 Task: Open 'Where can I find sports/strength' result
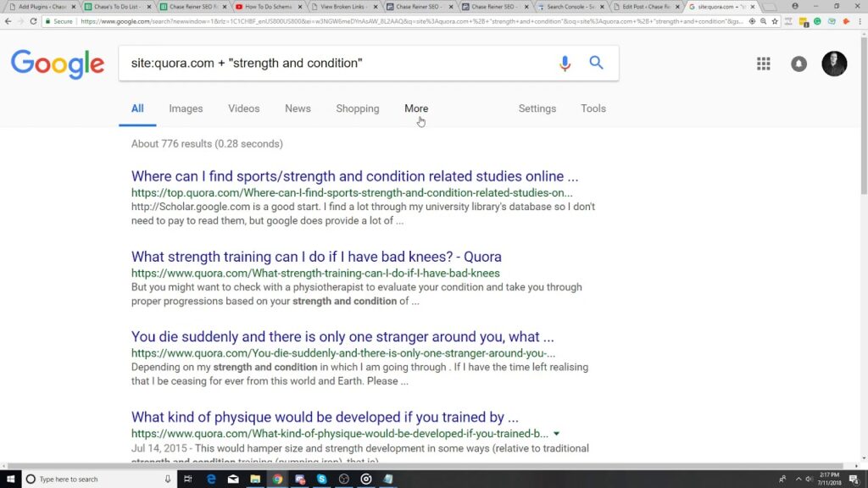[x=355, y=176]
